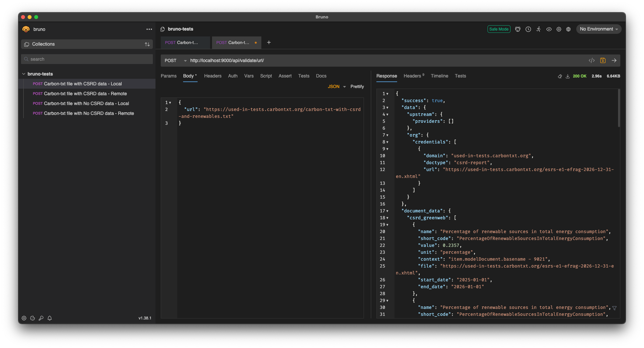Select the Response tab

387,76
